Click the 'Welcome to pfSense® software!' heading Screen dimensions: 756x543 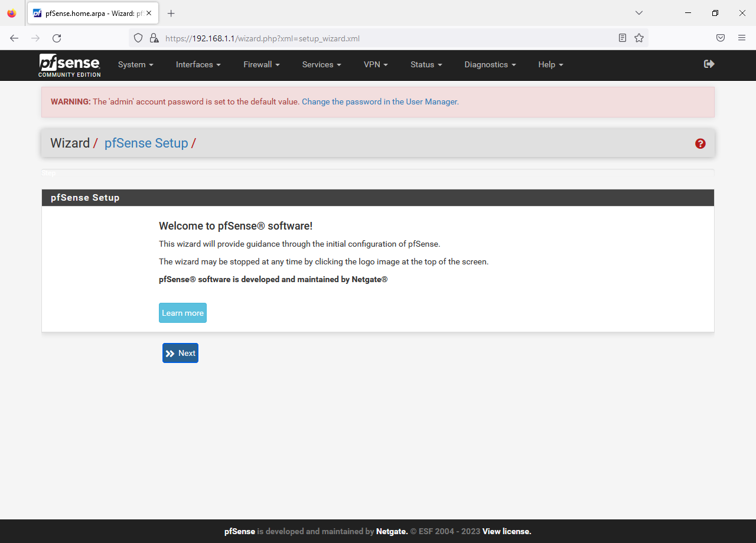click(x=236, y=226)
